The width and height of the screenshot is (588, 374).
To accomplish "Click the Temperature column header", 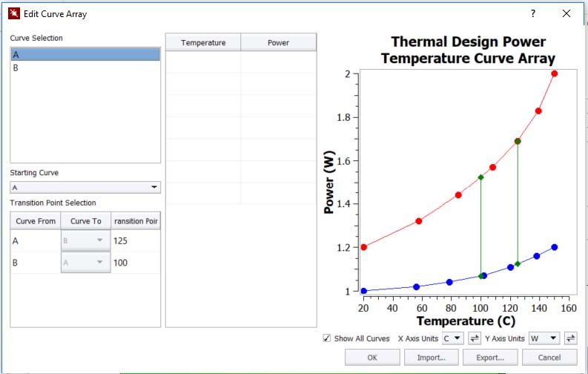I will click(203, 43).
